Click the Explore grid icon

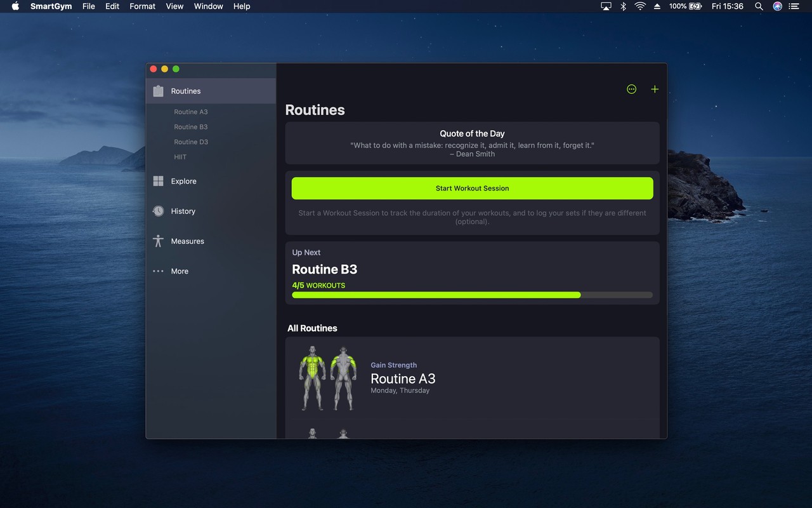click(158, 181)
